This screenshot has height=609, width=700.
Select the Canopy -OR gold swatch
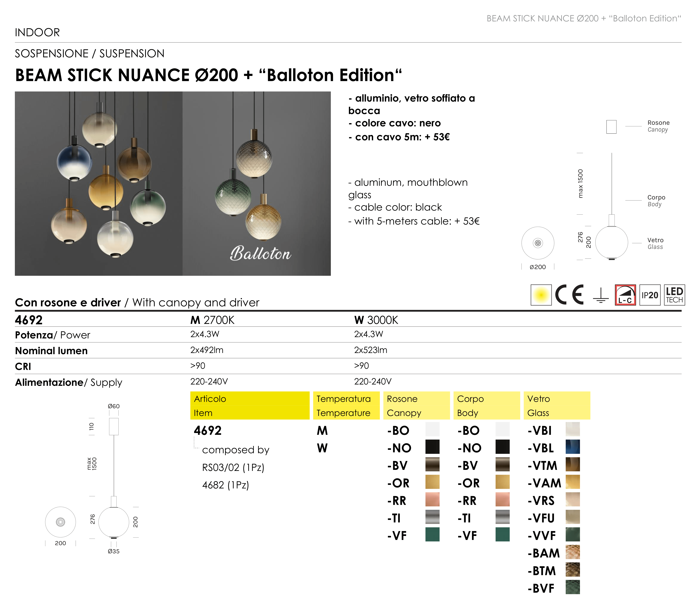(432, 482)
